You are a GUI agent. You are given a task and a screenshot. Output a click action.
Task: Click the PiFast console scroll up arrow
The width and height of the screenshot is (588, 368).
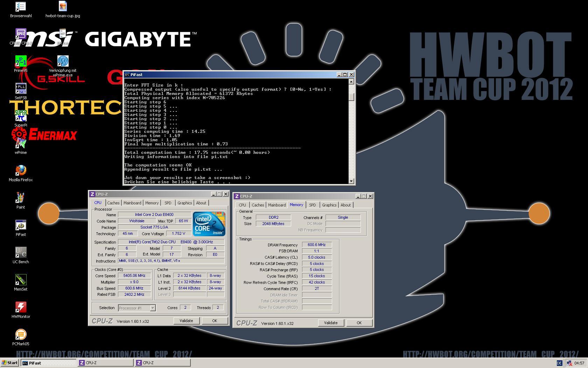(351, 82)
